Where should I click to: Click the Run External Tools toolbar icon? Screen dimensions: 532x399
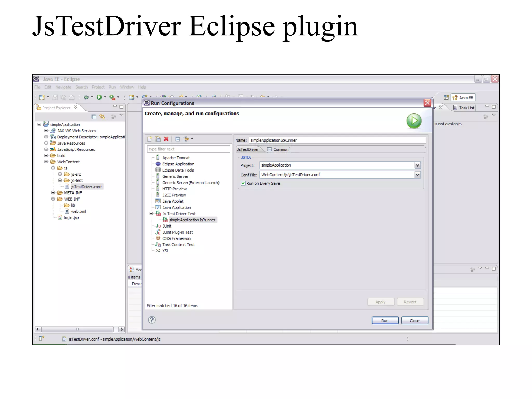(x=112, y=97)
